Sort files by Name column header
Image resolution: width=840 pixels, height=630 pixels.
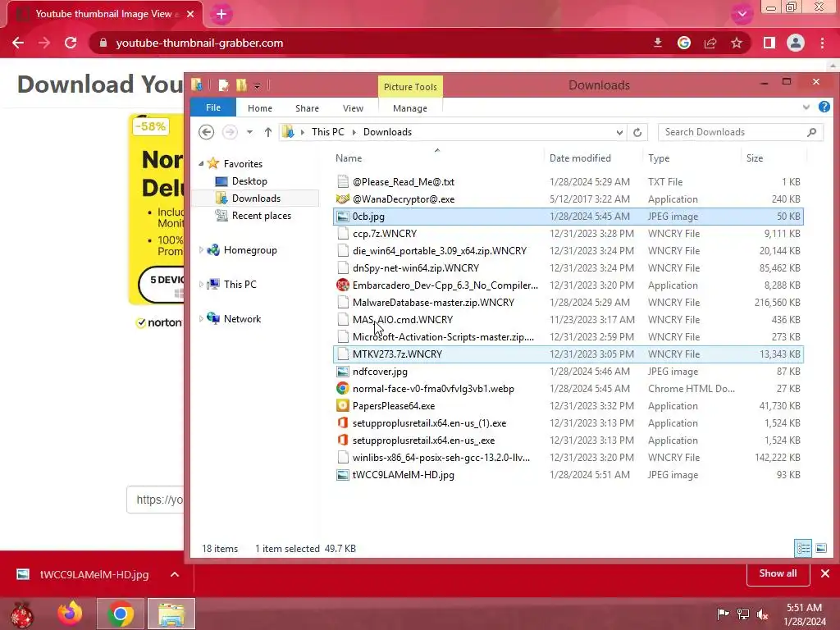point(349,158)
